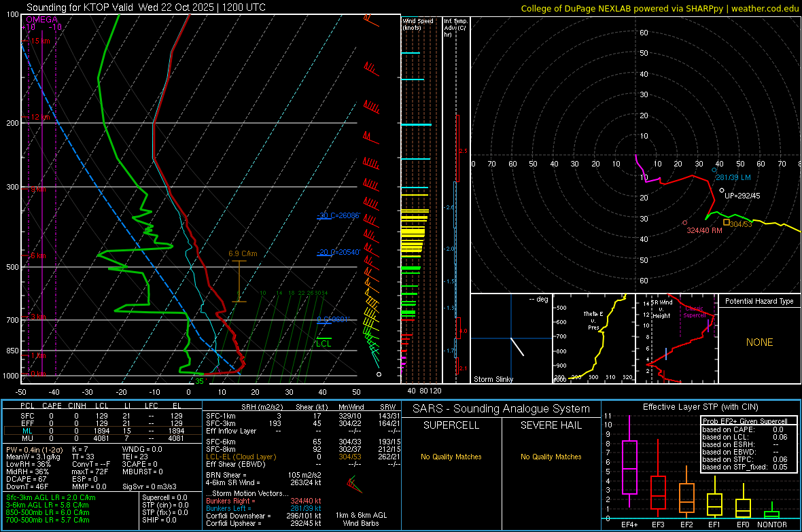This screenshot has width=802, height=532.
Task: Click the 'Inf. Temp. Adv.' panel header
Action: coord(455,28)
